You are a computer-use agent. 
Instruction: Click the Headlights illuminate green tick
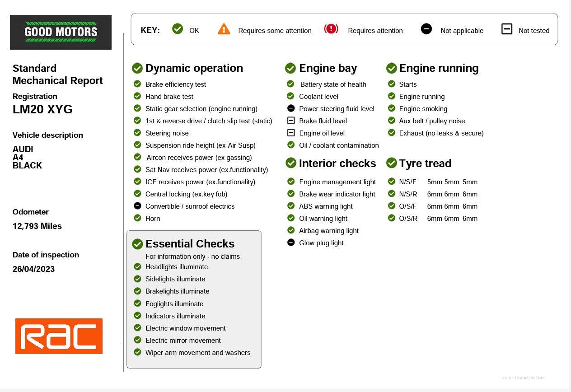[x=137, y=267]
